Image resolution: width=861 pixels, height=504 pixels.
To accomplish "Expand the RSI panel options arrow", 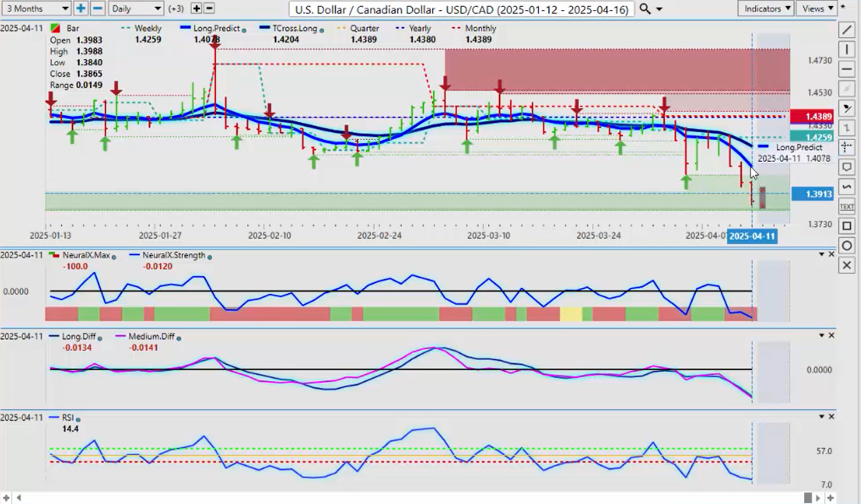I will pos(820,417).
